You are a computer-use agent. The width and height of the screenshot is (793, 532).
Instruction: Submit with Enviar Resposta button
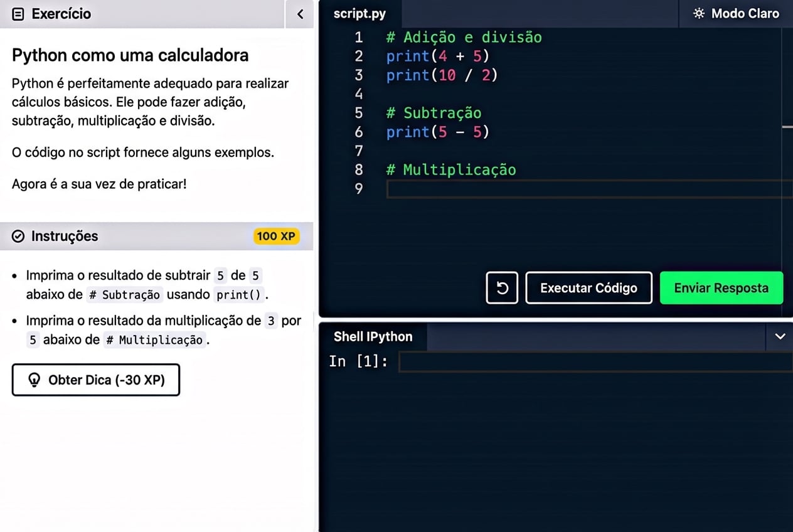pos(721,288)
